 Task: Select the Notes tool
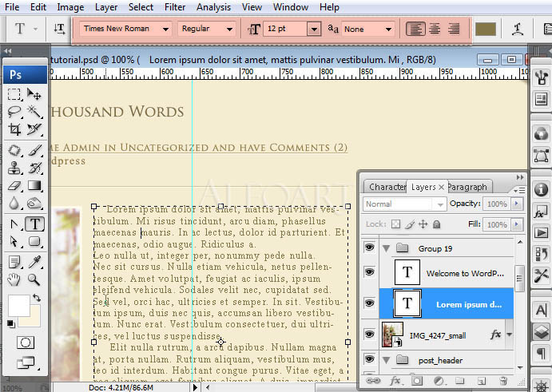(x=14, y=262)
